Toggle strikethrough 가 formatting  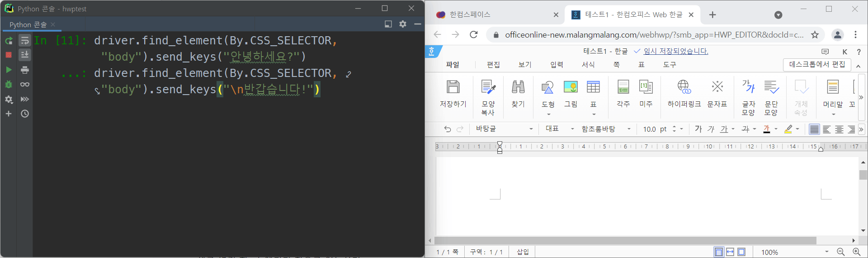(x=745, y=129)
